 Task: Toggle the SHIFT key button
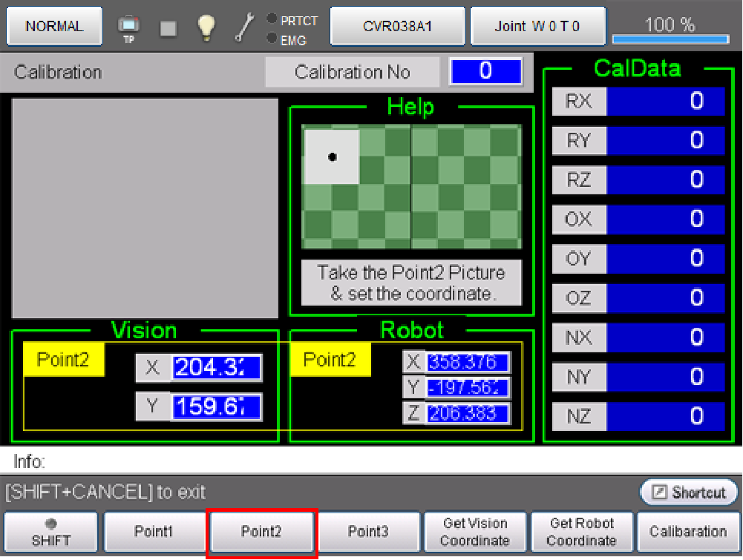pos(51,532)
